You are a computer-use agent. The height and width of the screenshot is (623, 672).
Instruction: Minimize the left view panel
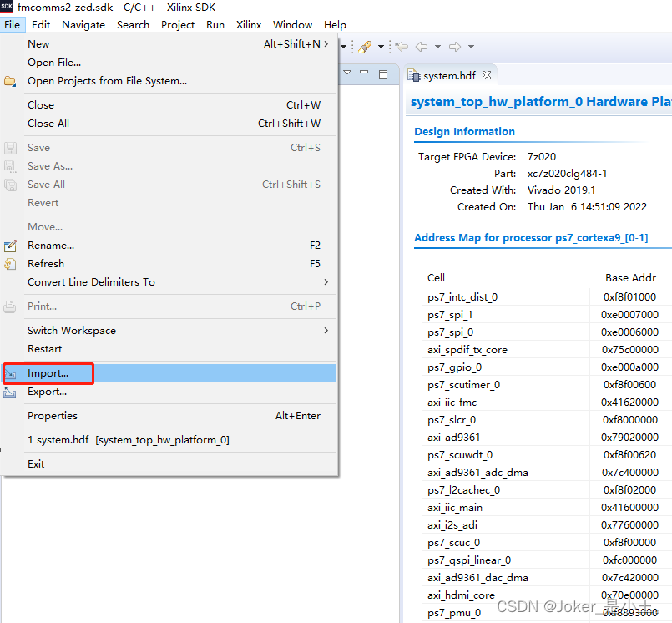[x=364, y=73]
